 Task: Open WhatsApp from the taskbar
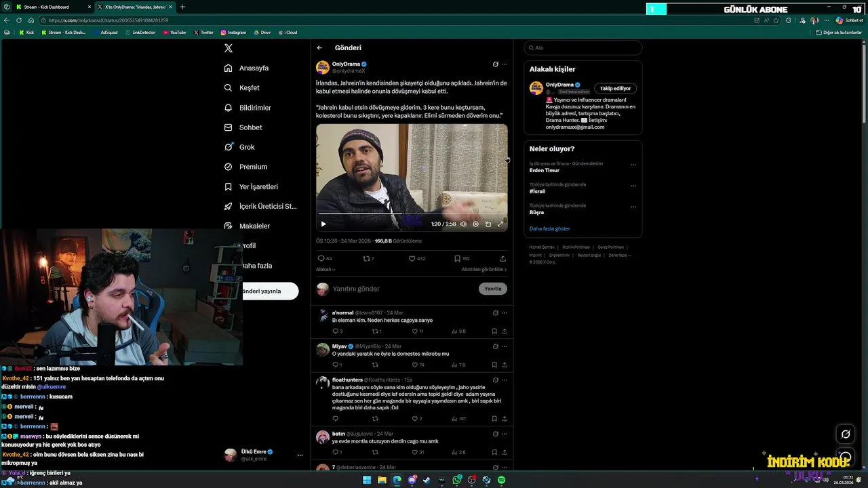coord(457,480)
